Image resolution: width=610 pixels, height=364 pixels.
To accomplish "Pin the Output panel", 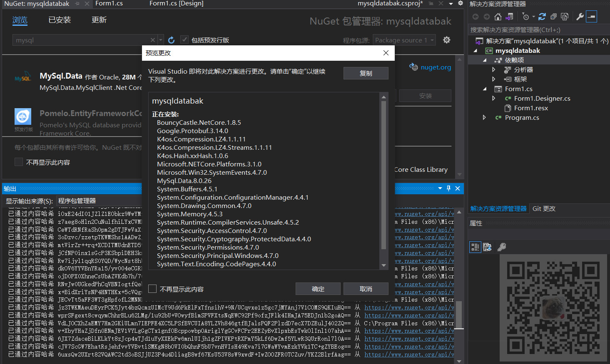I will pos(448,188).
